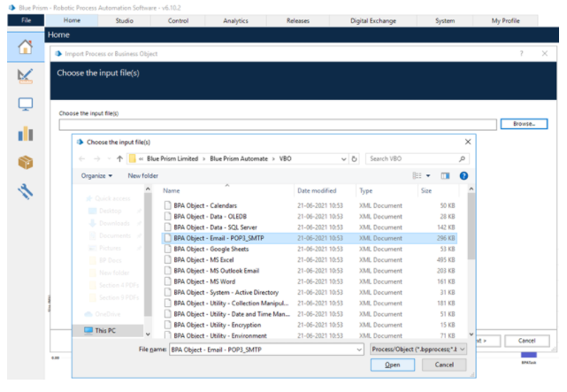
Task: Switch to the My Profile tab
Action: pyautogui.click(x=506, y=20)
